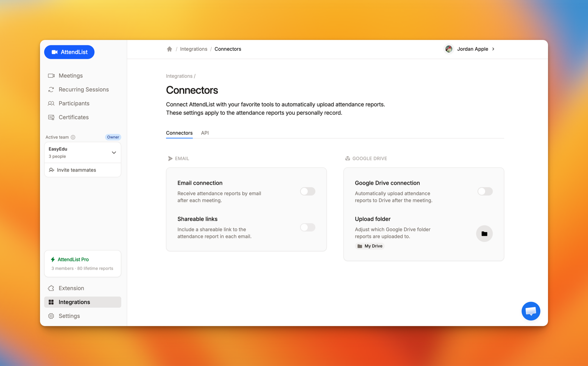Open the Certificates page
The width and height of the screenshot is (588, 366).
coord(83,117)
